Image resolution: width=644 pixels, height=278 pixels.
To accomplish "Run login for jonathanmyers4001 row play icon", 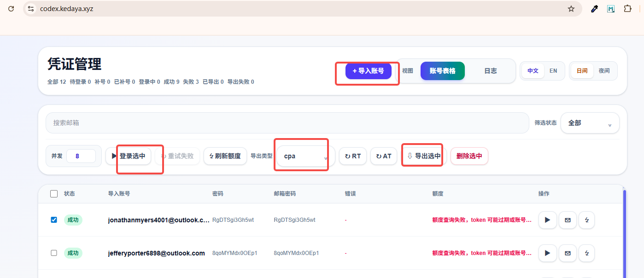I will click(x=548, y=220).
